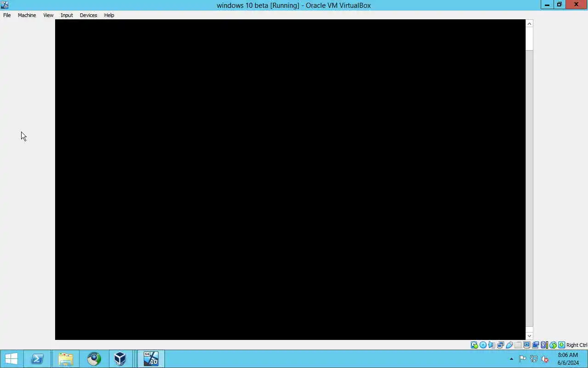588x368 pixels.
Task: Click the mouse integration status icon
Action: tap(553, 345)
